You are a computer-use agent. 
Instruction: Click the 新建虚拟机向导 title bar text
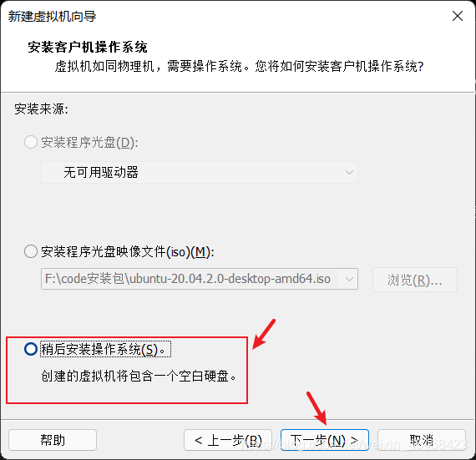point(52,17)
